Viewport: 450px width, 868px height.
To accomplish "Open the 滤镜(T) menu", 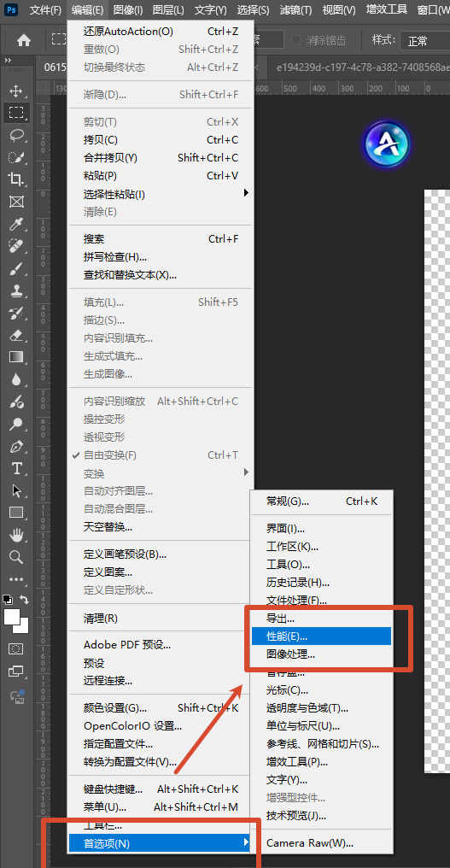I will (295, 10).
